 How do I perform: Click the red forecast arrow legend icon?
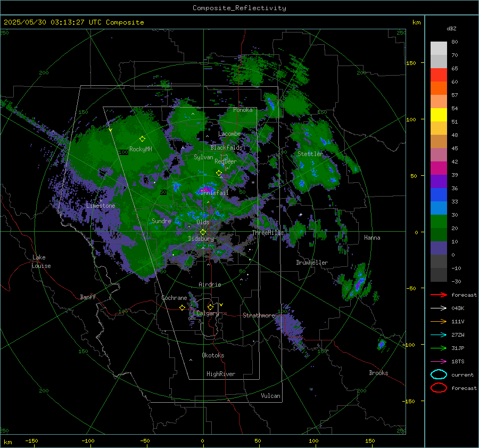[x=439, y=295]
